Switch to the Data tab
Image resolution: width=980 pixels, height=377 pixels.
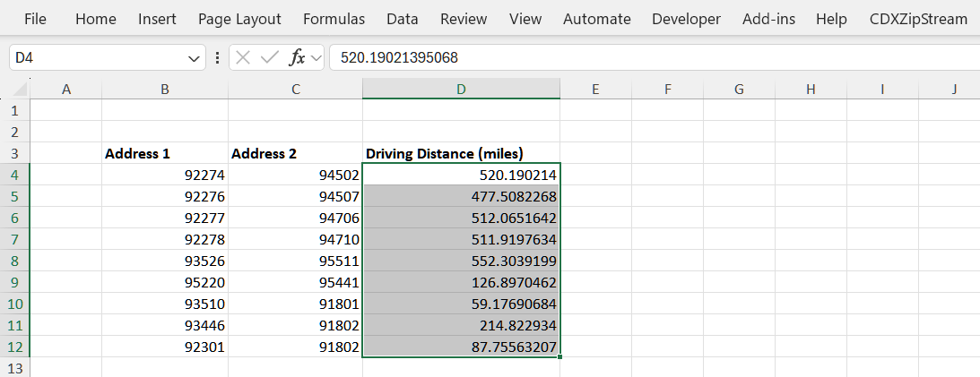click(402, 19)
